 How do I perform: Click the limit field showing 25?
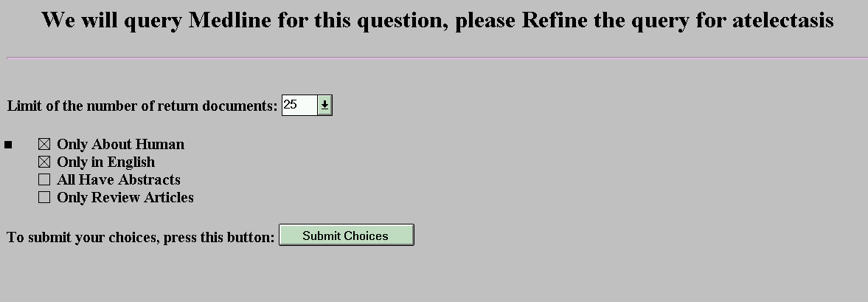(299, 106)
